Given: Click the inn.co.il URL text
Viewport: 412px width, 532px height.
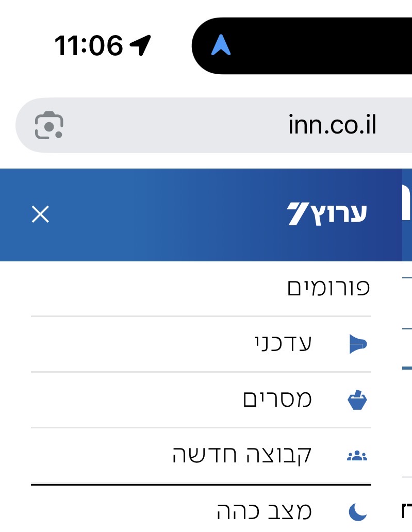Looking at the screenshot, I should [x=332, y=125].
